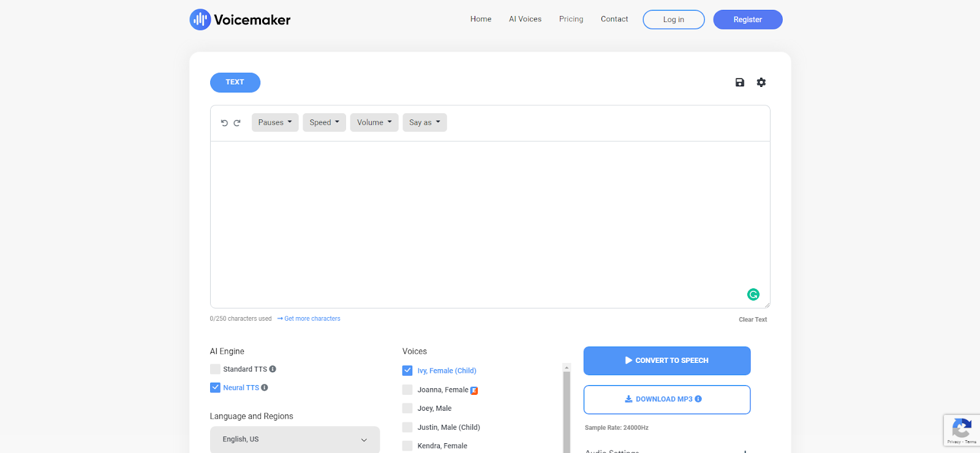Open Pricing page
The width and height of the screenshot is (980, 453).
click(x=571, y=19)
